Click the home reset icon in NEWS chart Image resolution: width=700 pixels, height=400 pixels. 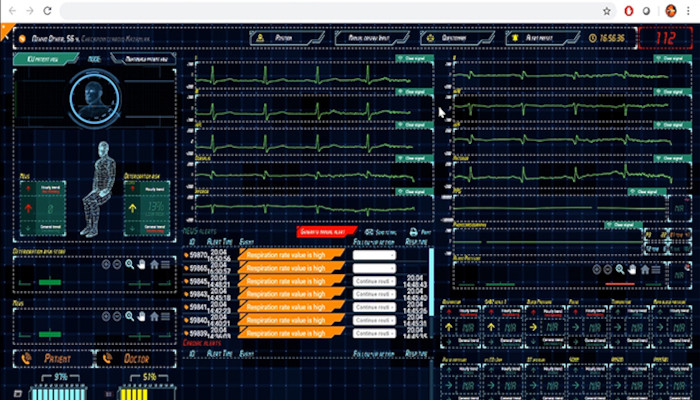click(154, 316)
